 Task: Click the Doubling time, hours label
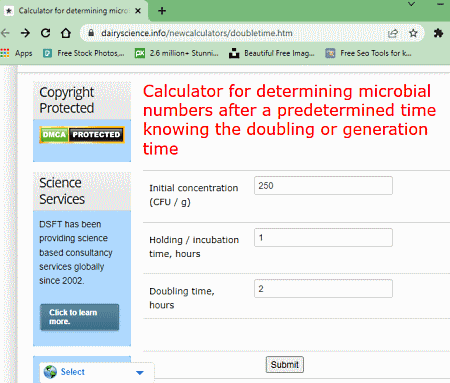click(182, 298)
